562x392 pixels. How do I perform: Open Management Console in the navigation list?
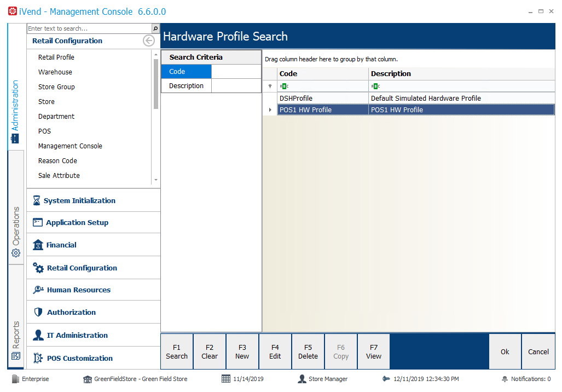70,146
